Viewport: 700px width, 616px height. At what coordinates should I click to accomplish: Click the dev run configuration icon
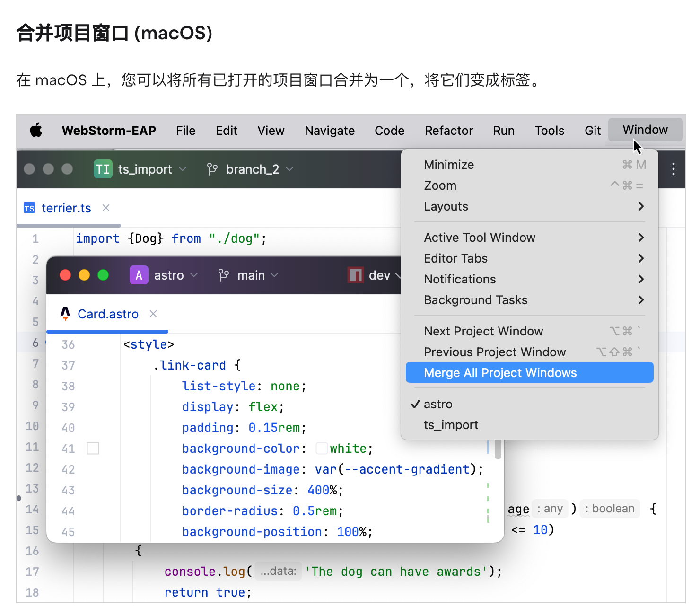(355, 275)
